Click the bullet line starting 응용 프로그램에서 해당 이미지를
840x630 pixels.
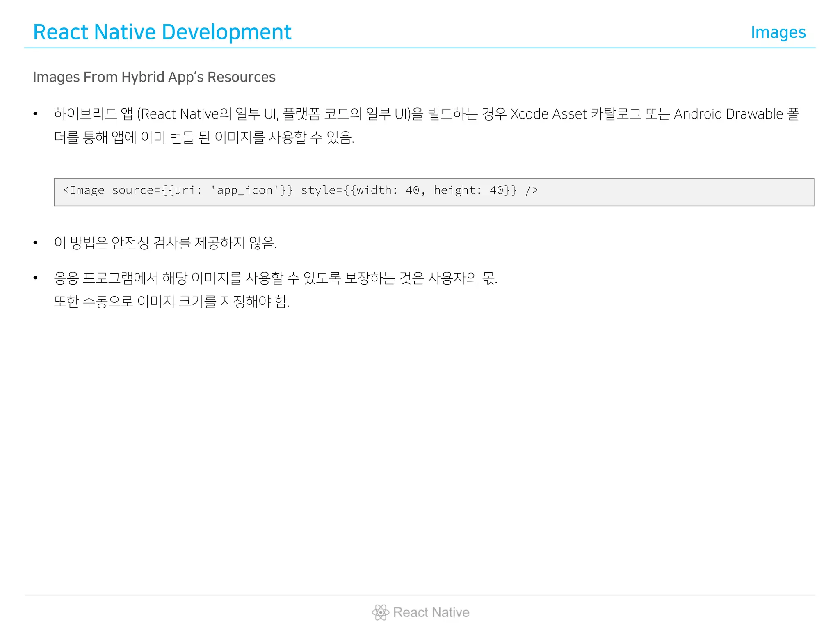tap(276, 278)
